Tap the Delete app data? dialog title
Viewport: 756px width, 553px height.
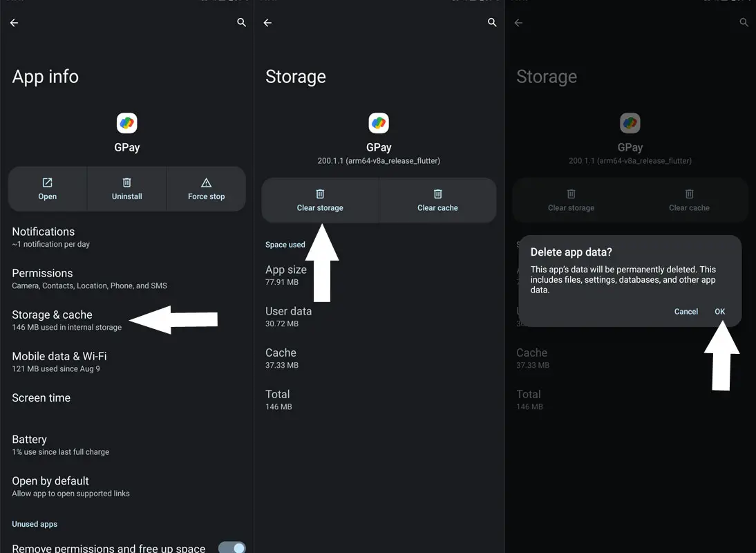(x=571, y=252)
